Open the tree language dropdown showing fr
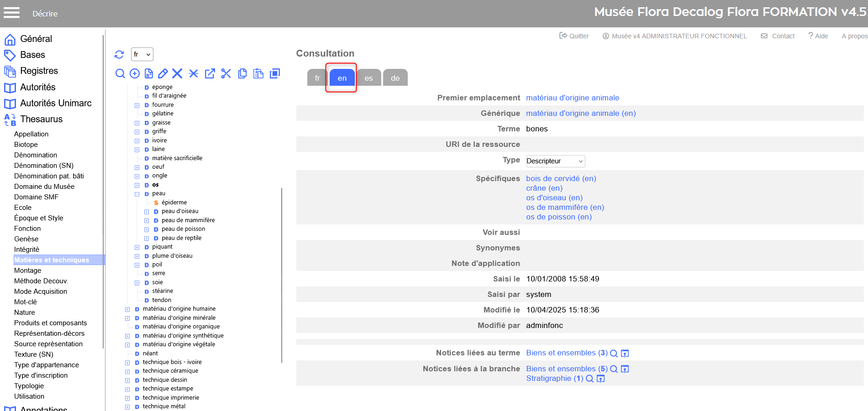The height and width of the screenshot is (411, 868). pyautogui.click(x=142, y=54)
